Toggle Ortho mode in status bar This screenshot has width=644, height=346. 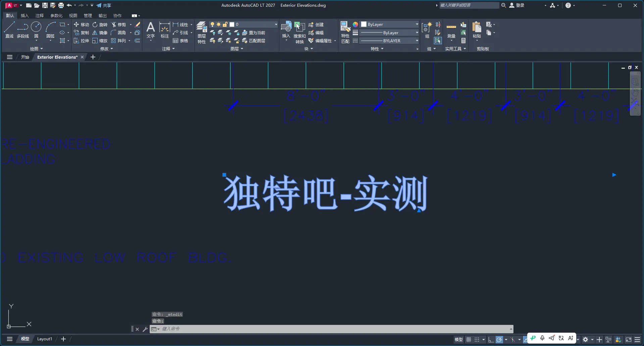click(491, 340)
